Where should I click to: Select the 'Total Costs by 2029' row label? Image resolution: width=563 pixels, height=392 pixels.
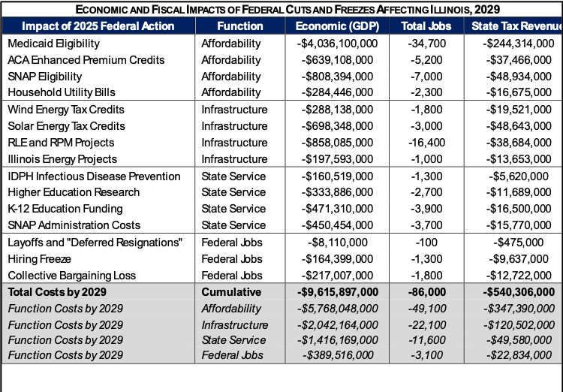tap(57, 292)
